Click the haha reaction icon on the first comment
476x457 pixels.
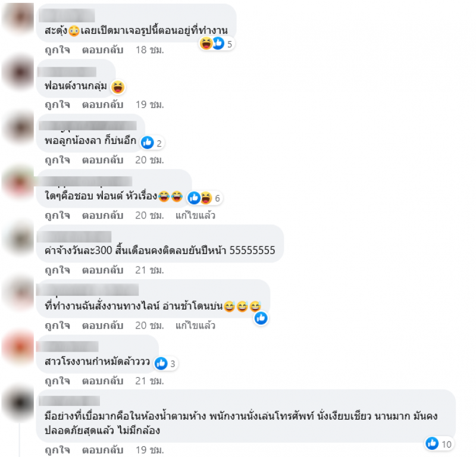coord(206,43)
